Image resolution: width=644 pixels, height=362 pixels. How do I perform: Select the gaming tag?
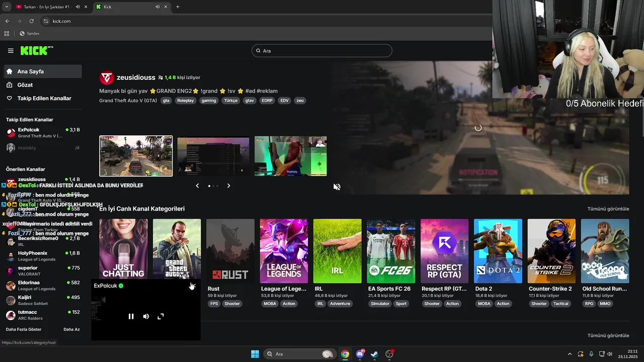pyautogui.click(x=209, y=101)
